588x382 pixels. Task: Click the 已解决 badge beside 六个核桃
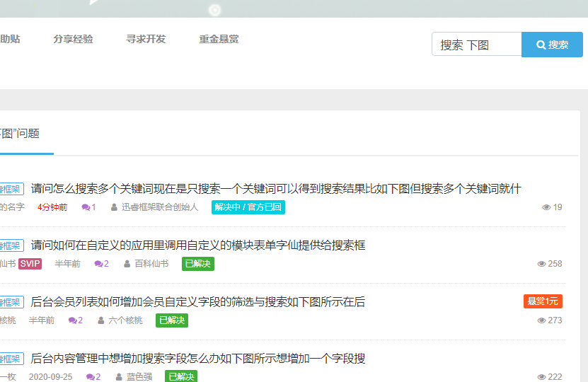pyautogui.click(x=172, y=320)
